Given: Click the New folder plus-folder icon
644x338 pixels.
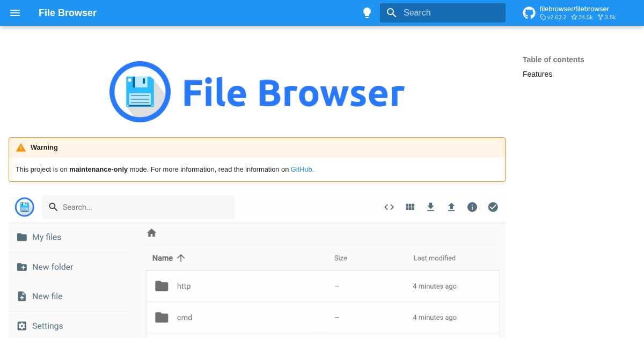Looking at the screenshot, I should coord(22,267).
